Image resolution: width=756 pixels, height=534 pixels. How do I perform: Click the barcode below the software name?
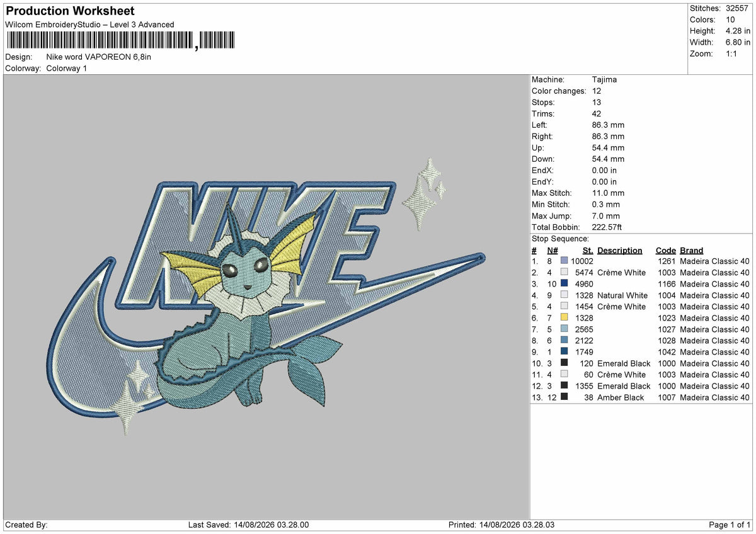[x=120, y=41]
